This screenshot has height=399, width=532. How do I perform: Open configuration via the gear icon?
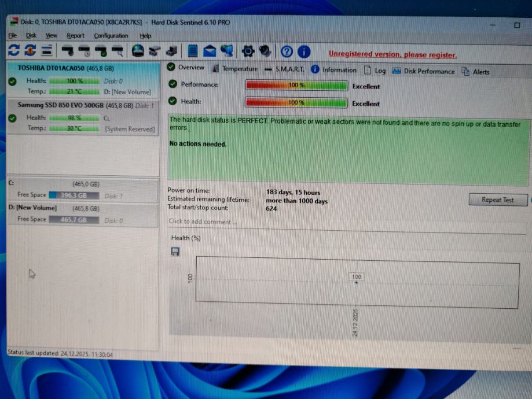pos(248,51)
